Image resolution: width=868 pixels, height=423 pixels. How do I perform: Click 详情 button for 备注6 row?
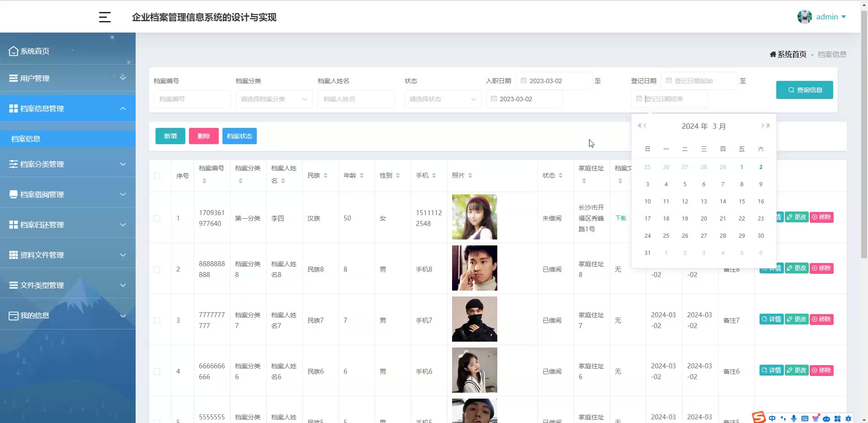(x=771, y=370)
